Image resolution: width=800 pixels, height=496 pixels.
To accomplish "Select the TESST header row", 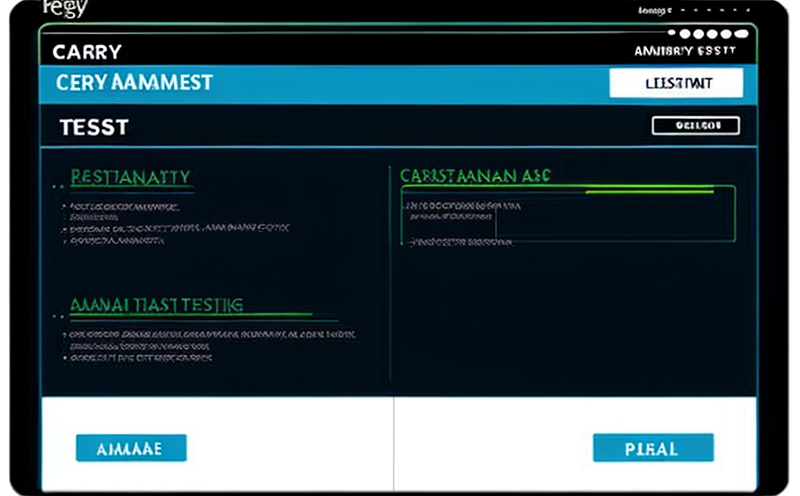I will click(x=398, y=126).
